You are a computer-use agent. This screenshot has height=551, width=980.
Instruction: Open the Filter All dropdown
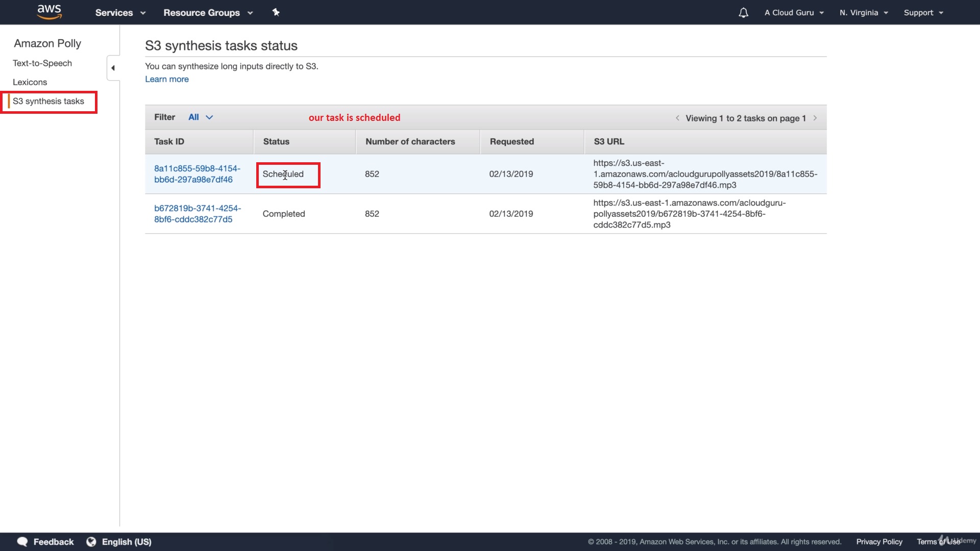[200, 117]
